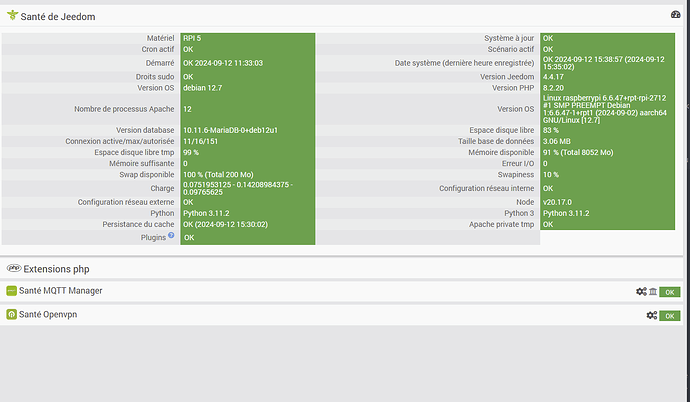
Task: Click the 'Linux raspberrypi 6.6.47+rpt-rpi-2712' kernel text
Action: 605,98
